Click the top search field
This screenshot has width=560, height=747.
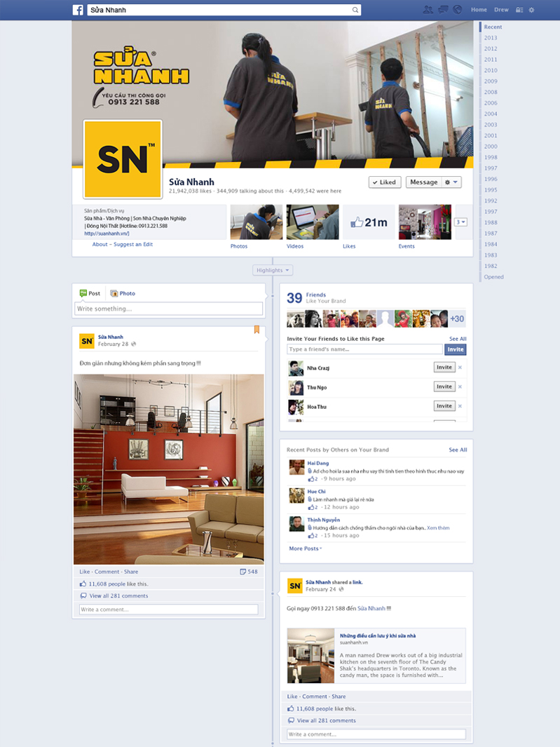click(x=224, y=10)
